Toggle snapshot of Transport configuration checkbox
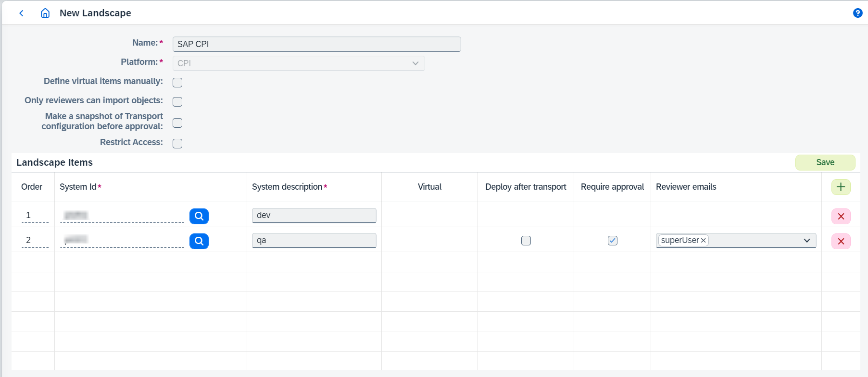 point(177,123)
